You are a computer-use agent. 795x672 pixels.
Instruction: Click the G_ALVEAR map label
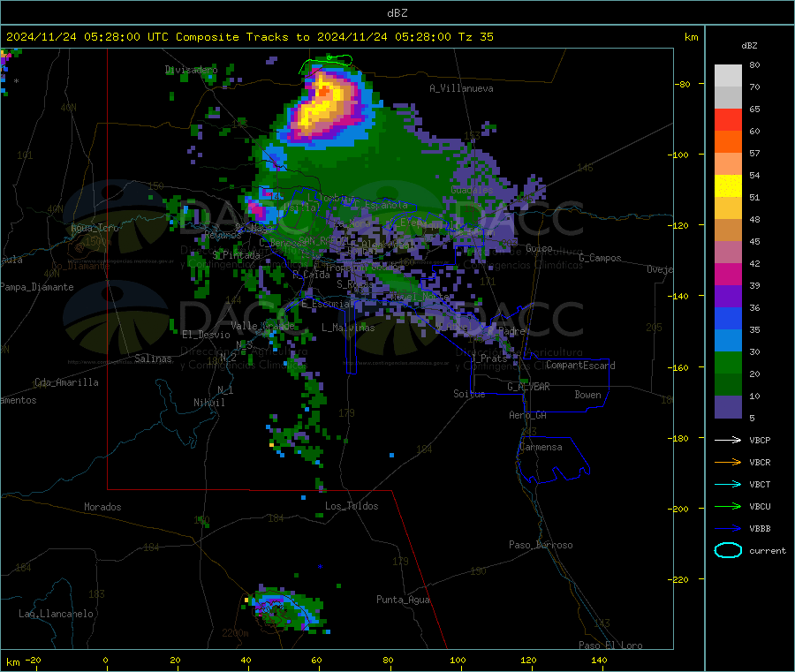coord(528,387)
